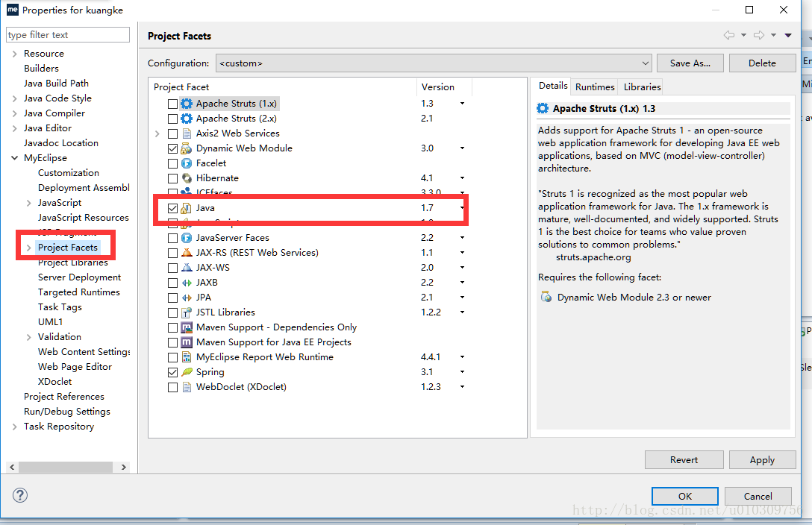Viewport: 812px width, 525px height.
Task: Check the JSTL Libraries checkbox
Action: click(x=173, y=313)
